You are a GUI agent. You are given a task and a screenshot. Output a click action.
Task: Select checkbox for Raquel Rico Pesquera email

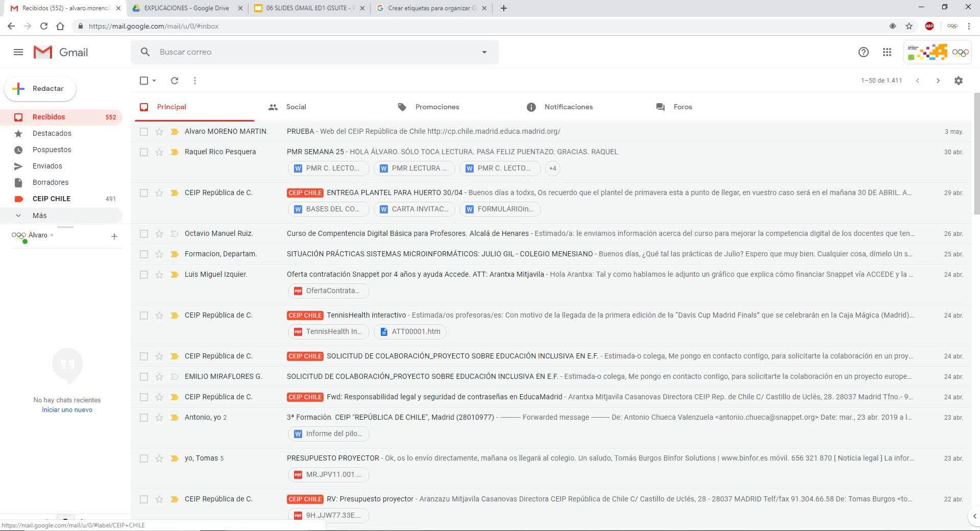[x=144, y=152]
